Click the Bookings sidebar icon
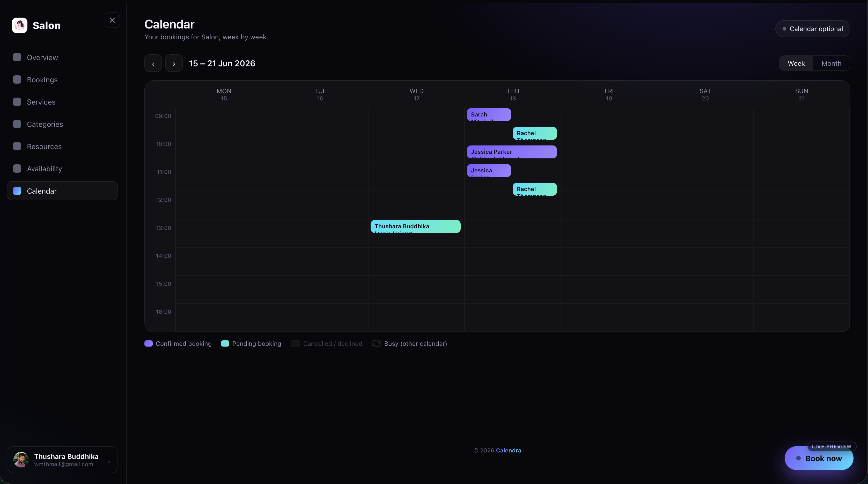This screenshot has height=484, width=868. point(17,79)
